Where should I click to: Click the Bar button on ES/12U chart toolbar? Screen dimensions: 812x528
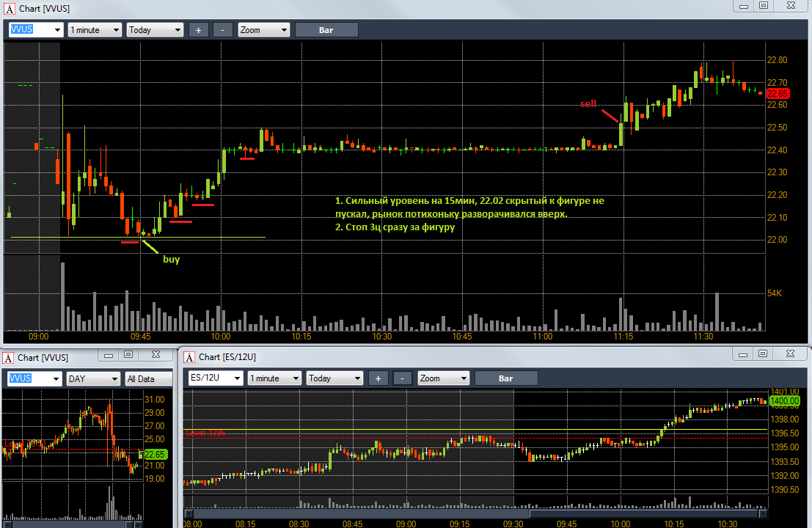click(506, 378)
